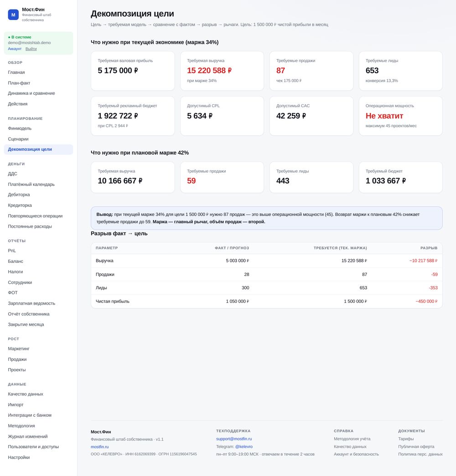Click the Выйти logout link

[x=31, y=49]
